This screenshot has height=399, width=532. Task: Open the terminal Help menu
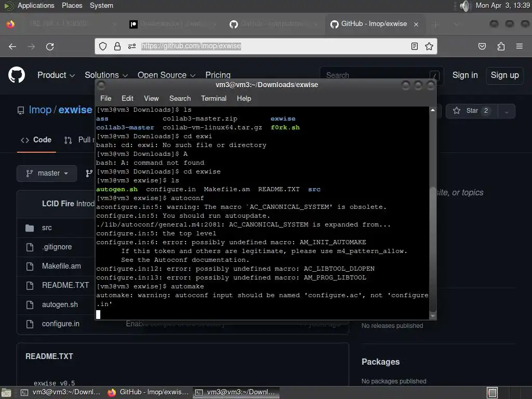[244, 98]
